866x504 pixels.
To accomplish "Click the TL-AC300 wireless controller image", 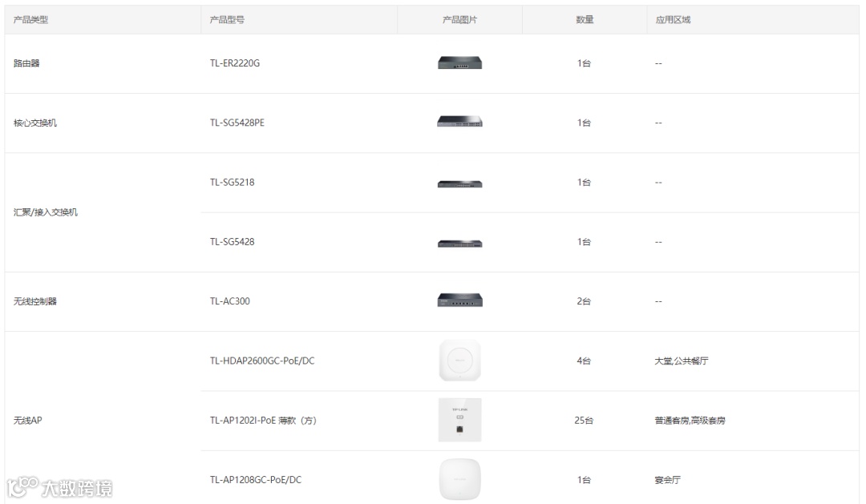I will click(459, 300).
